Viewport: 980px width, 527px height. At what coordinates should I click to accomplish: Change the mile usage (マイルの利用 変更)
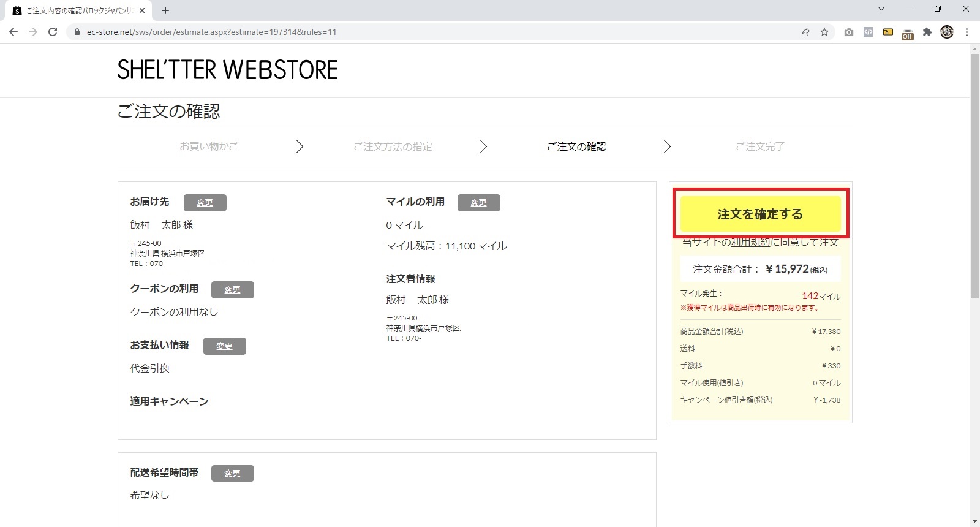tap(478, 203)
